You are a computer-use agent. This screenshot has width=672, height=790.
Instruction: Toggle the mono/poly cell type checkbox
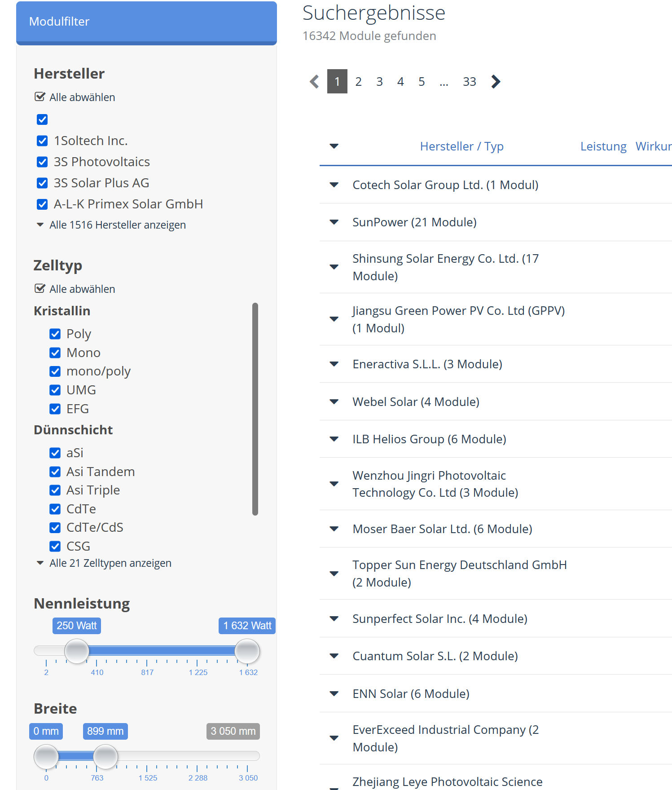pos(55,371)
